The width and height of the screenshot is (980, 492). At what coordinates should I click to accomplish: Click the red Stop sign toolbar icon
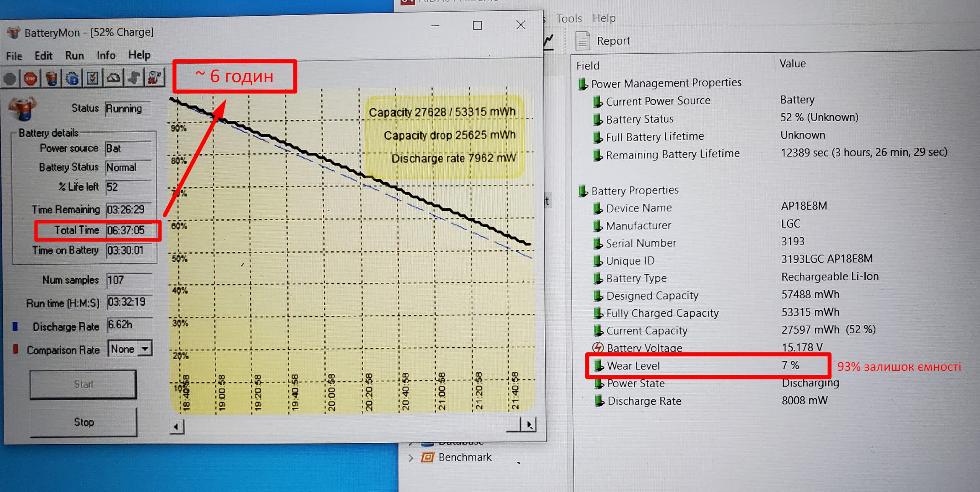click(31, 78)
